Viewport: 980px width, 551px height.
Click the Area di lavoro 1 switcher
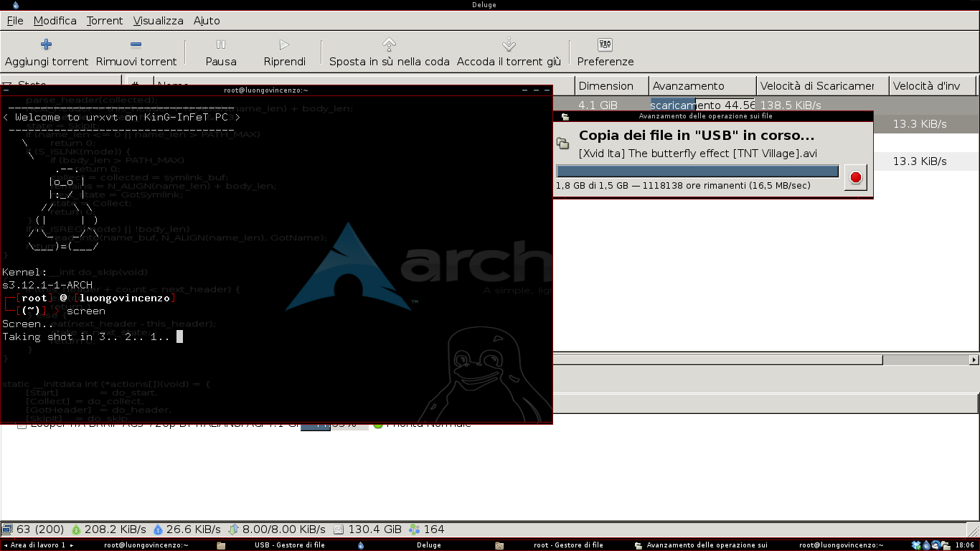[37, 545]
